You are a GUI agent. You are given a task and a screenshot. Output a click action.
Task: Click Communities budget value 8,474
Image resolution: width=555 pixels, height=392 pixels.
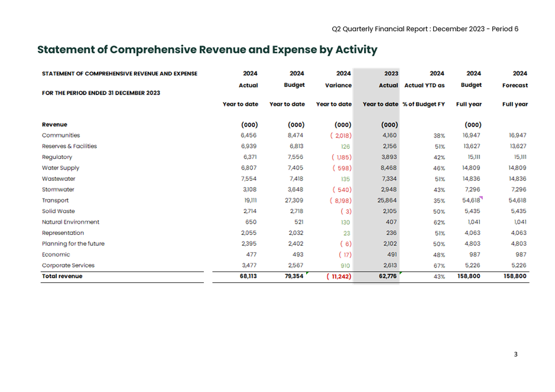click(296, 135)
